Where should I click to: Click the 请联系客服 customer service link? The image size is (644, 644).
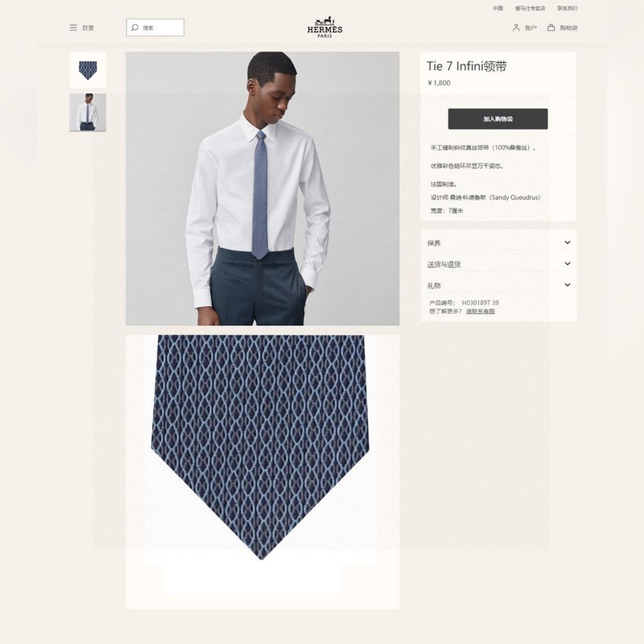click(480, 312)
